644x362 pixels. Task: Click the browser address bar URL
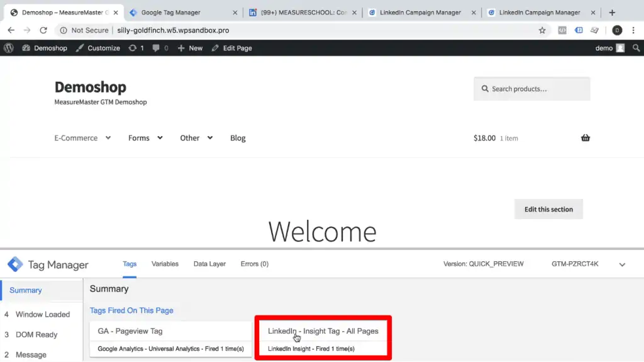pyautogui.click(x=173, y=30)
